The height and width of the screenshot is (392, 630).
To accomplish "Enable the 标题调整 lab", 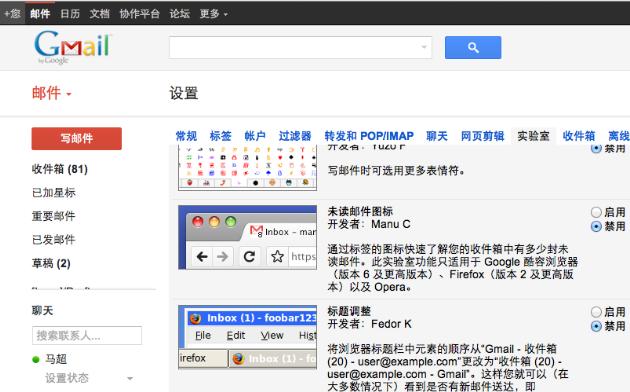I will coord(596,312).
